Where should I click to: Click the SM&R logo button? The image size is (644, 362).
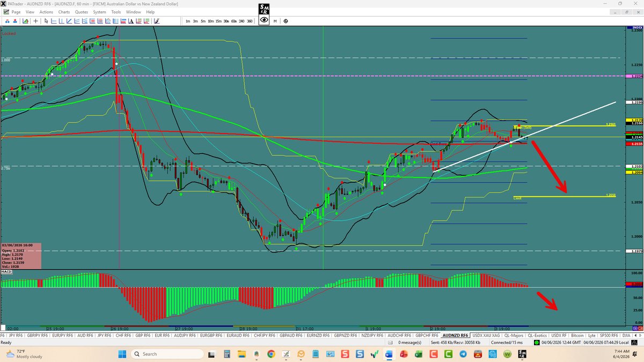click(x=264, y=8)
